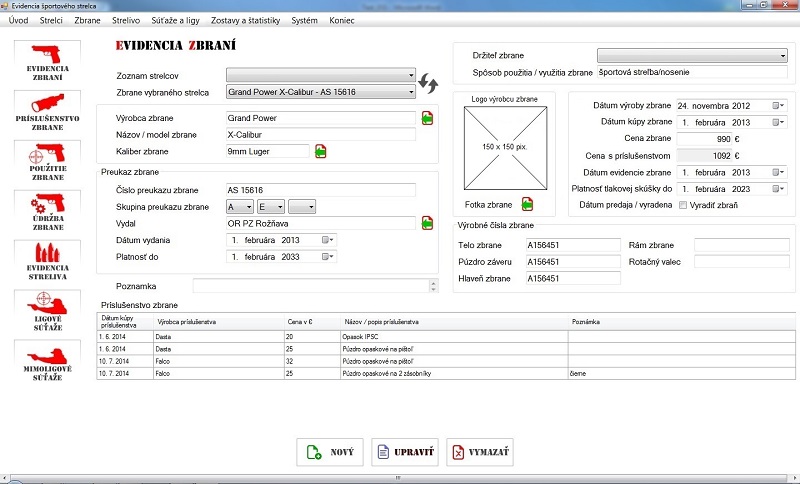Open the Strelivo menu
800x484 pixels.
(125, 20)
